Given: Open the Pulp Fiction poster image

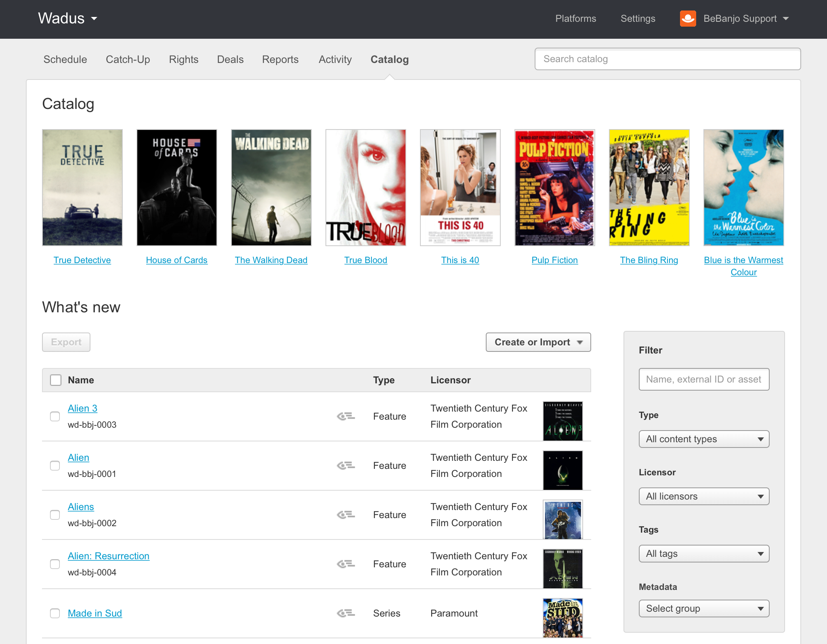Looking at the screenshot, I should (554, 188).
